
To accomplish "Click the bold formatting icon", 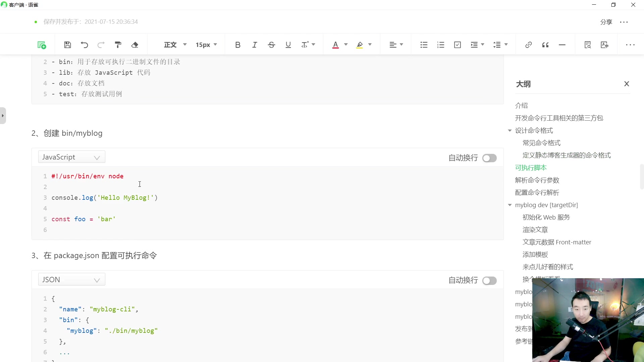I will click(237, 45).
